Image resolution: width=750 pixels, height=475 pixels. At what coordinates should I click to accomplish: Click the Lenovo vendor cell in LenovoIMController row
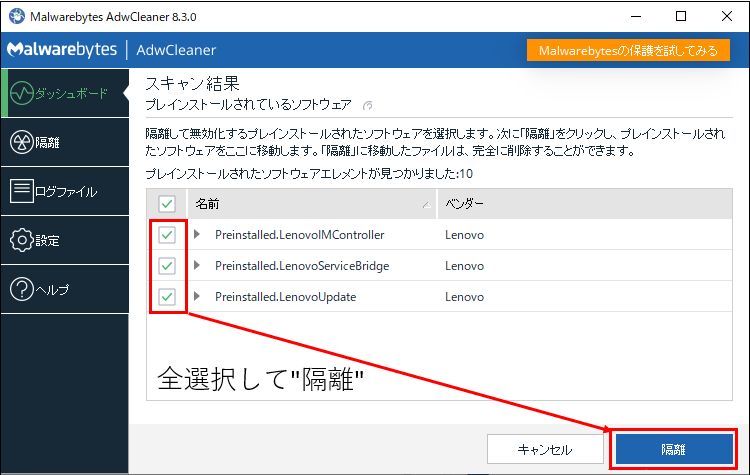pos(464,235)
